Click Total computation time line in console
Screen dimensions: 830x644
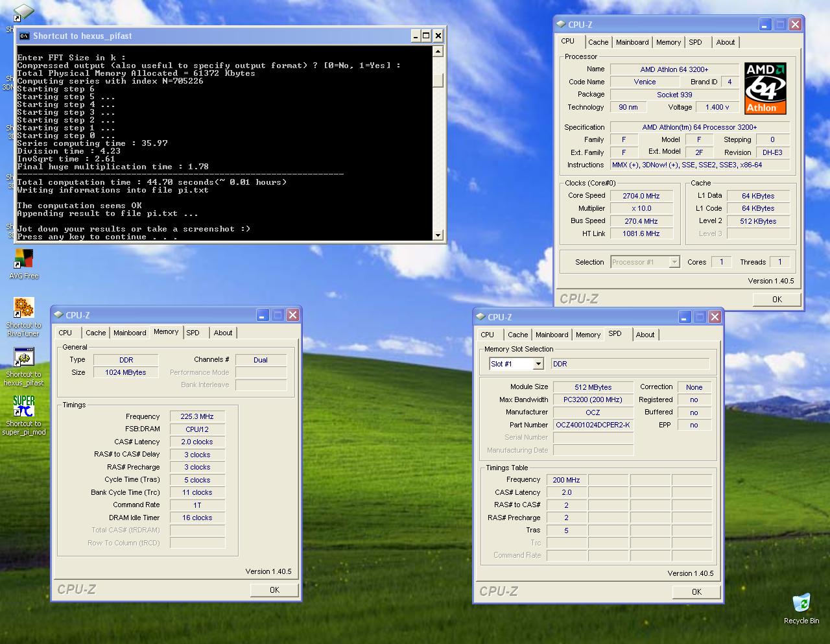point(152,182)
